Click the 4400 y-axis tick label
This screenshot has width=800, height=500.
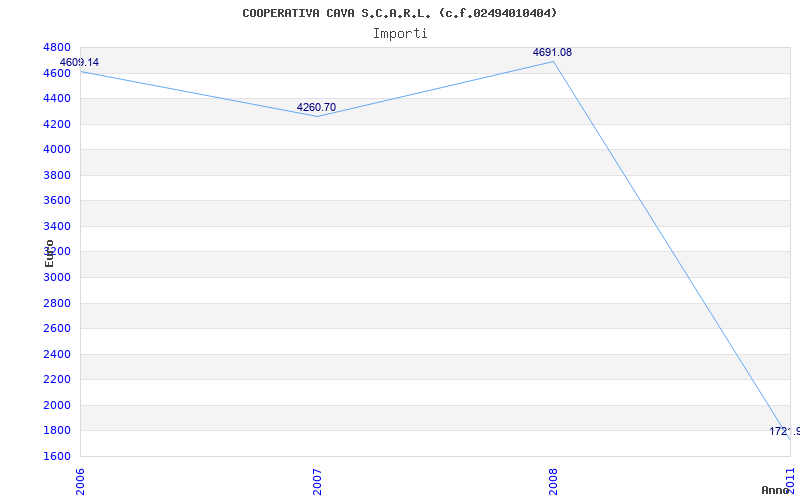(57, 98)
